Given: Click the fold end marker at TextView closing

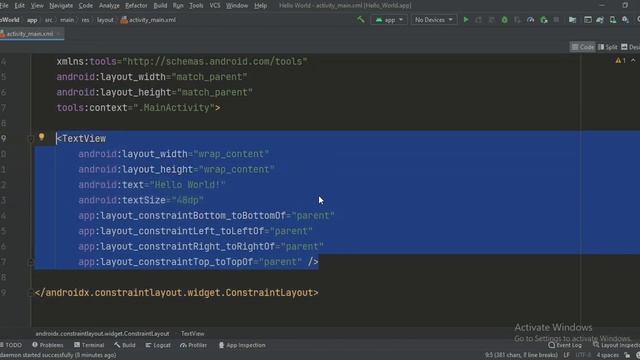Looking at the screenshot, I should pos(30,262).
